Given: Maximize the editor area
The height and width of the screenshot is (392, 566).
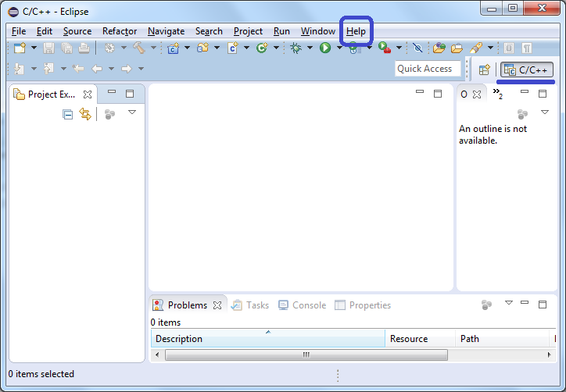Looking at the screenshot, I should coord(438,94).
